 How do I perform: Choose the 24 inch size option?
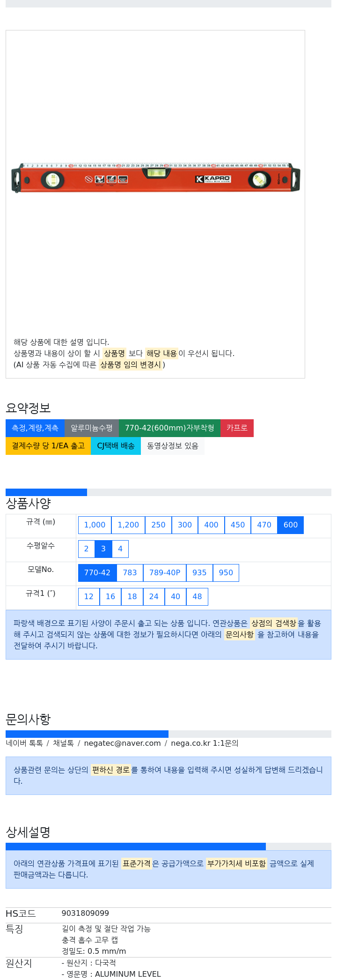pos(154,596)
